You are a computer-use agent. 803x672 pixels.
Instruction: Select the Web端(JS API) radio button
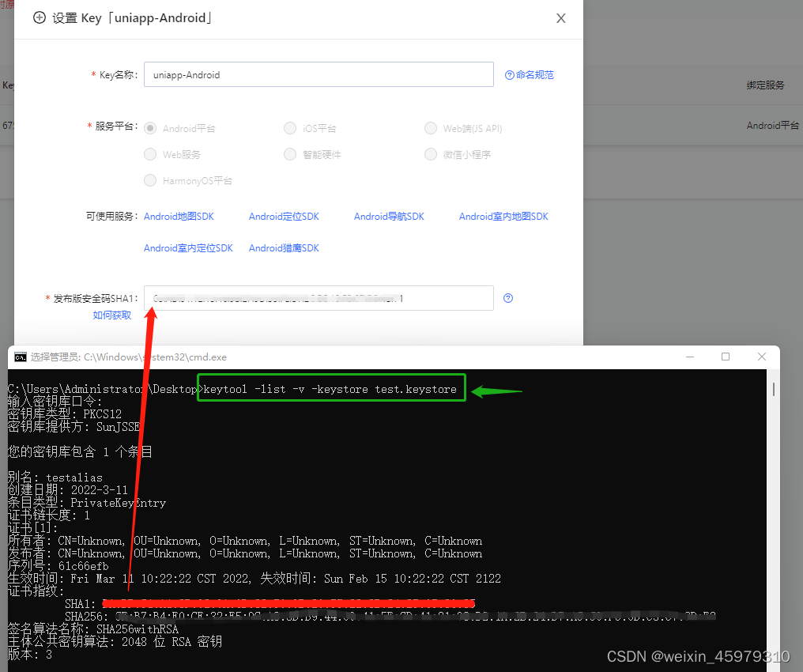pos(431,128)
